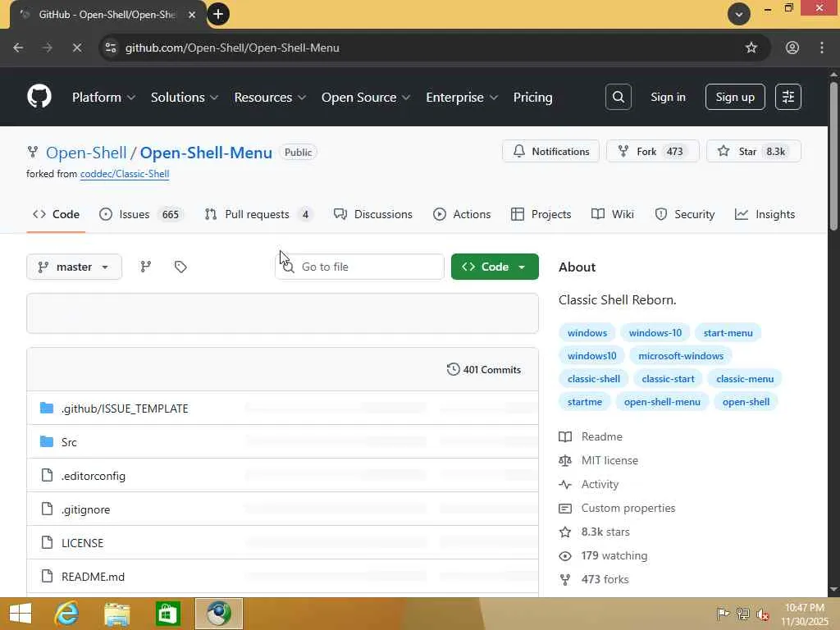
Task: Go back with the browser back arrow
Action: coord(18,48)
